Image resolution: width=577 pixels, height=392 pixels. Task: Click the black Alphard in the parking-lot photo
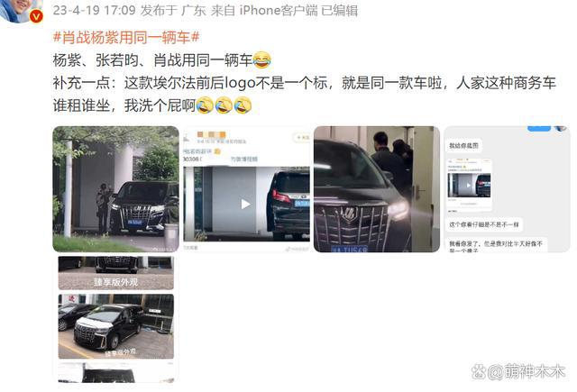click(x=108, y=328)
